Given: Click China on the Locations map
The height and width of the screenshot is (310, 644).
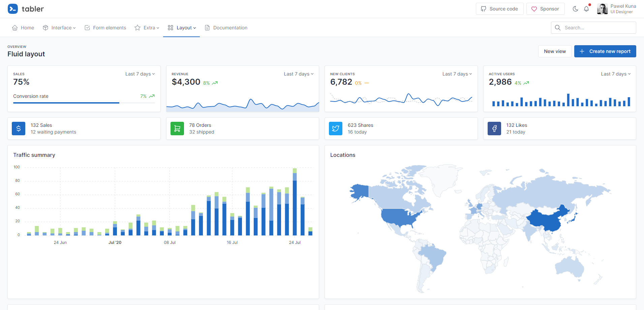Looking at the screenshot, I should [548, 219].
